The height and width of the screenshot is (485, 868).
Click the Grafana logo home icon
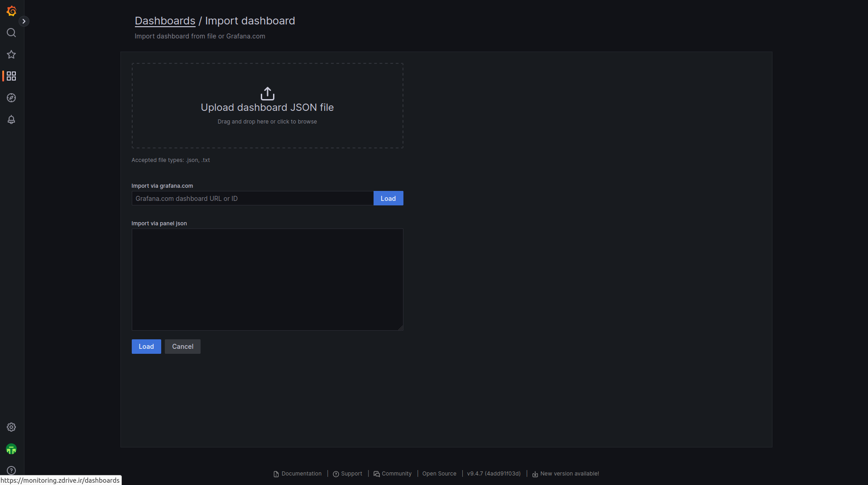11,11
